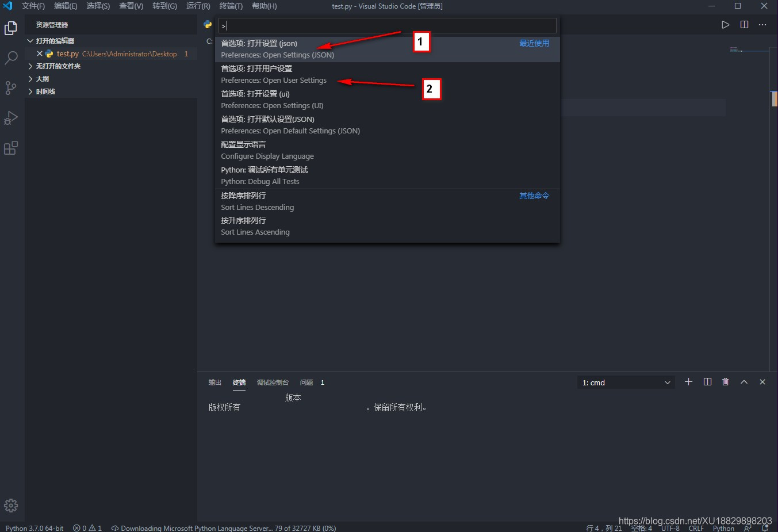
Task: Select Sort Lines Ascending command
Action: click(x=388, y=227)
